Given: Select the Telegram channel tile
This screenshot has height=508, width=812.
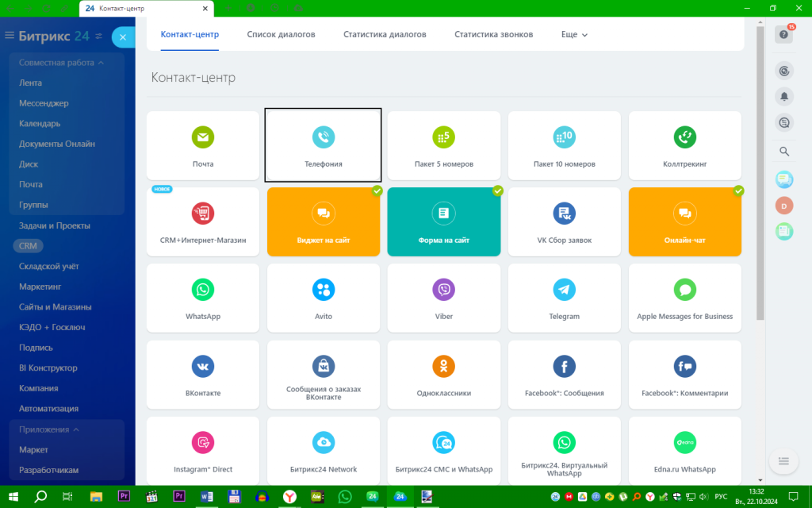Looking at the screenshot, I should point(564,298).
